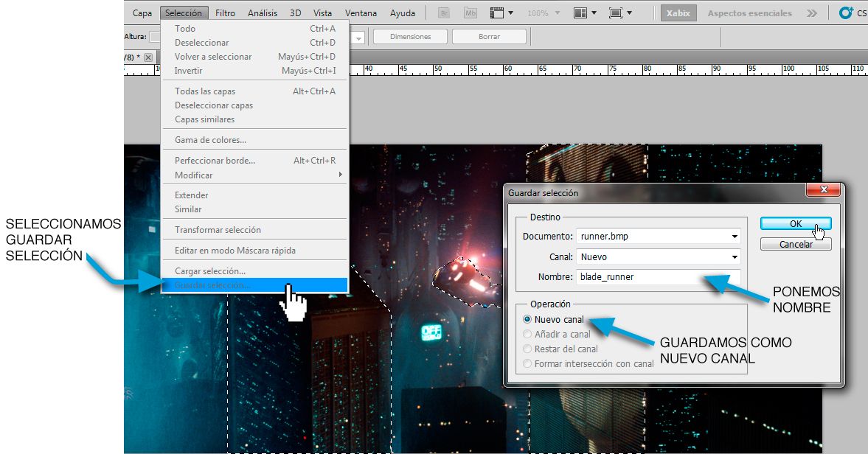Click the View Extras filmstrip icon
Screen dimensions: 868x454
[496, 13]
